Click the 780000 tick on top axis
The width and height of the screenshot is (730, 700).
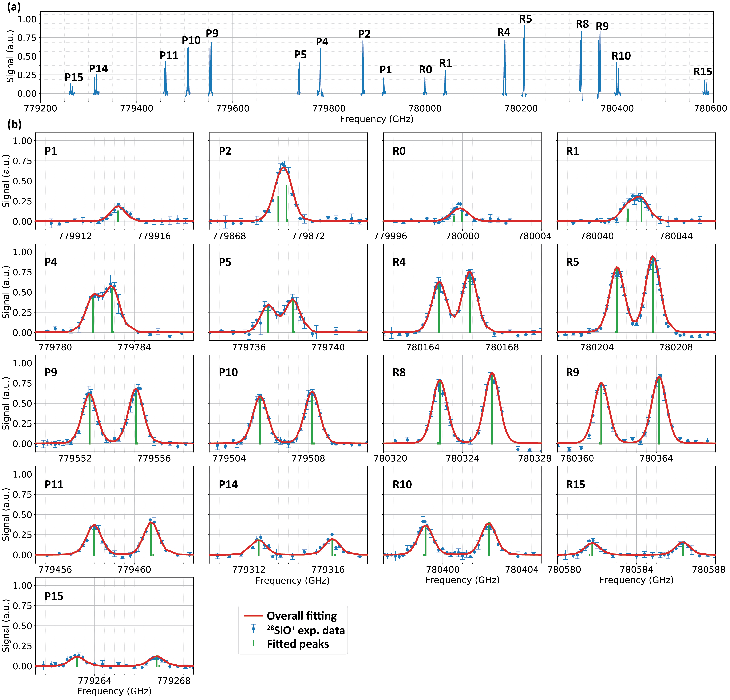pos(425,108)
